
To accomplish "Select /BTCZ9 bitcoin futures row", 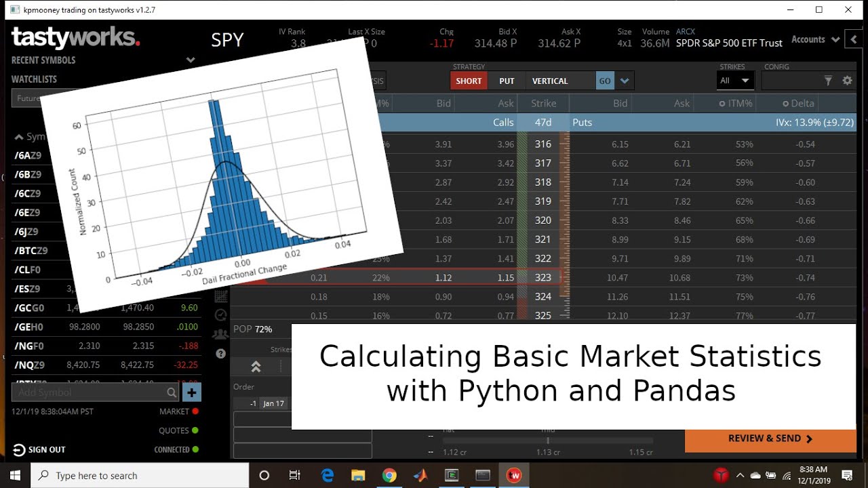I will pos(31,250).
